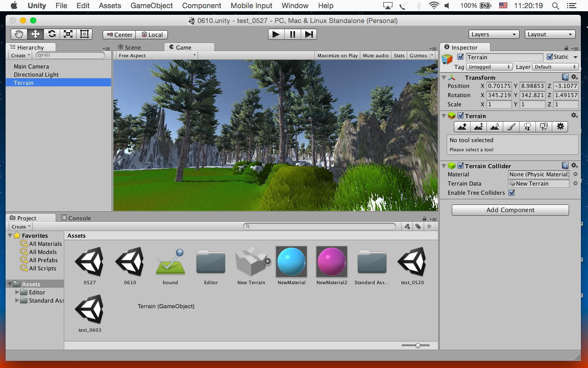Select the Hand tool in toolbar
Viewport: 588px width, 368px height.
click(x=19, y=34)
